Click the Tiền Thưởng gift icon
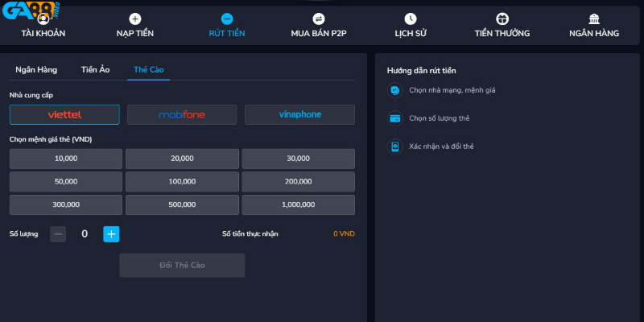 [x=502, y=19]
